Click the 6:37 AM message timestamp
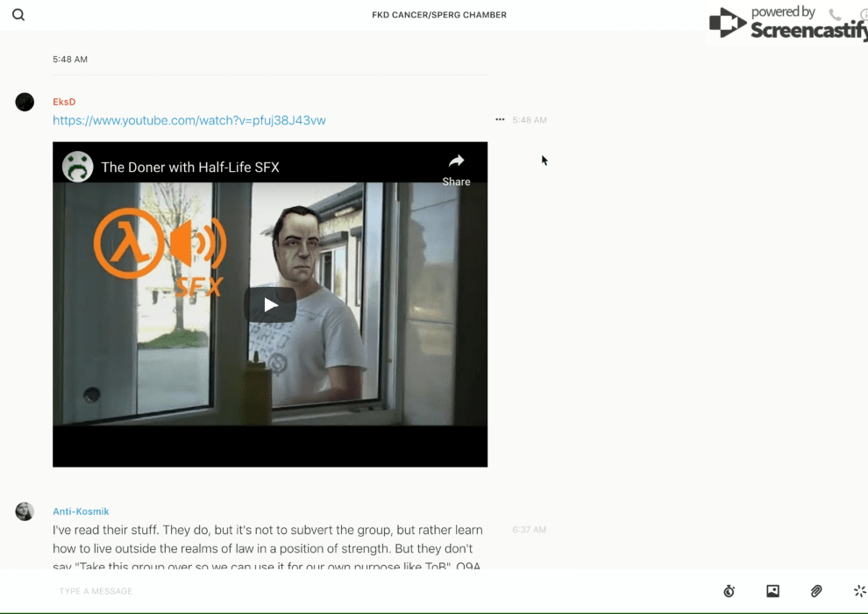 (529, 530)
